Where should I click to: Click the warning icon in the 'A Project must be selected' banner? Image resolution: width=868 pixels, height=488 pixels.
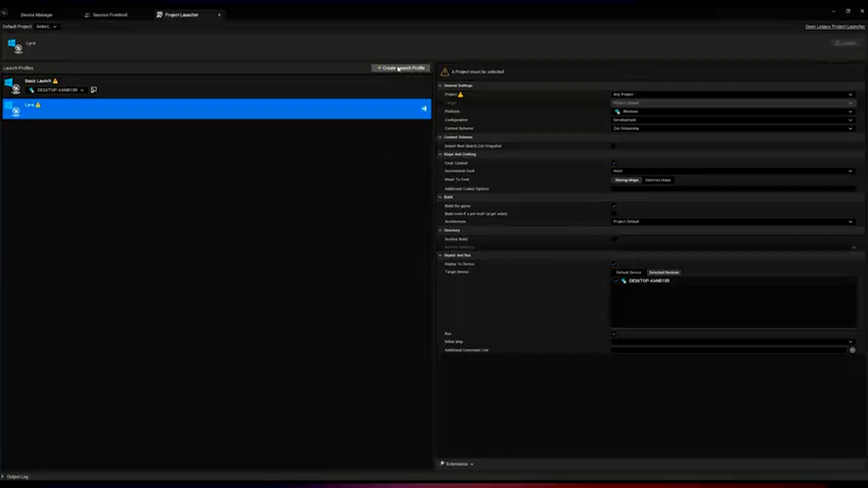444,71
